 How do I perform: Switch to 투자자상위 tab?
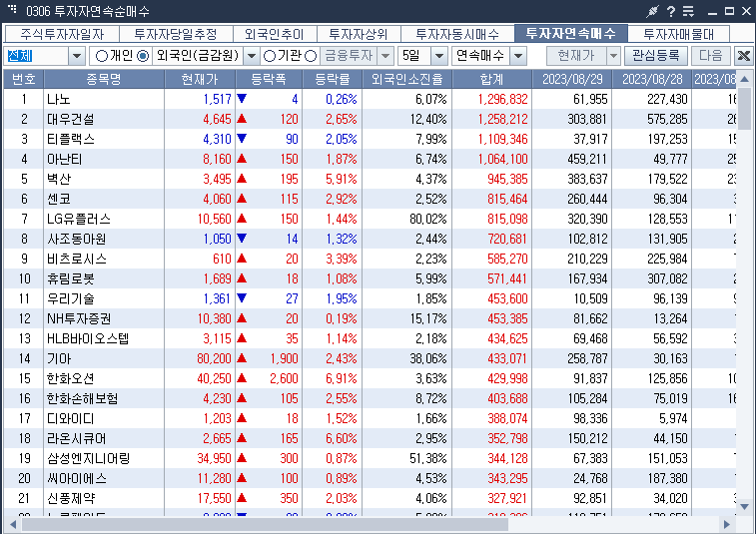click(x=359, y=34)
